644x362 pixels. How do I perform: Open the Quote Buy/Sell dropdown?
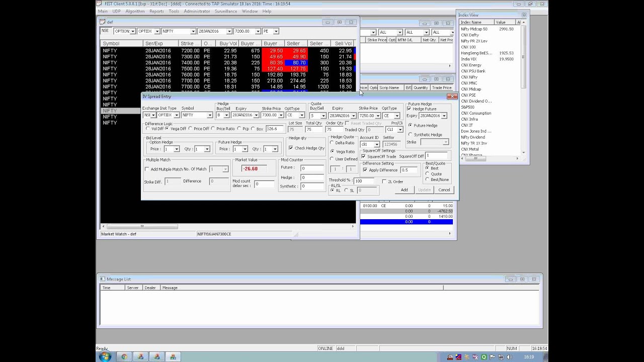(x=324, y=116)
